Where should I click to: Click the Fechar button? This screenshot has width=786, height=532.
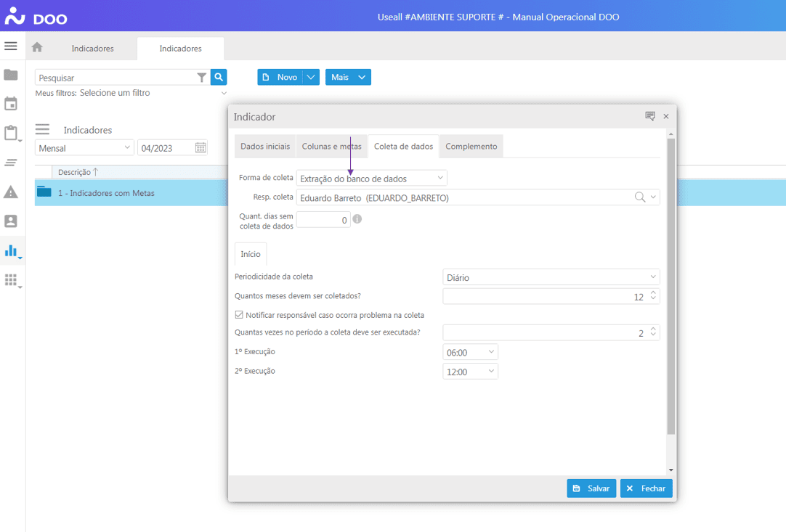coord(646,488)
